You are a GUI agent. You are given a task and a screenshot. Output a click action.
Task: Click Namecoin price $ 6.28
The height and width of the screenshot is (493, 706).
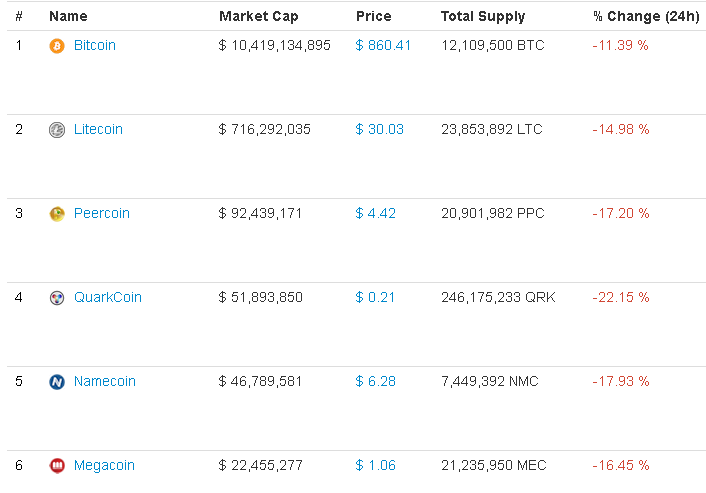pyautogui.click(x=376, y=382)
